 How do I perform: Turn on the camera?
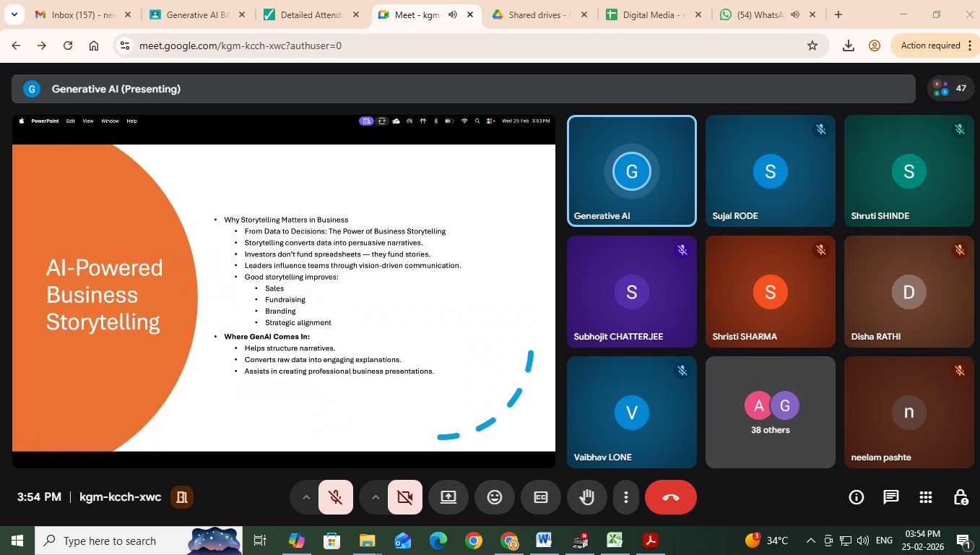click(404, 497)
